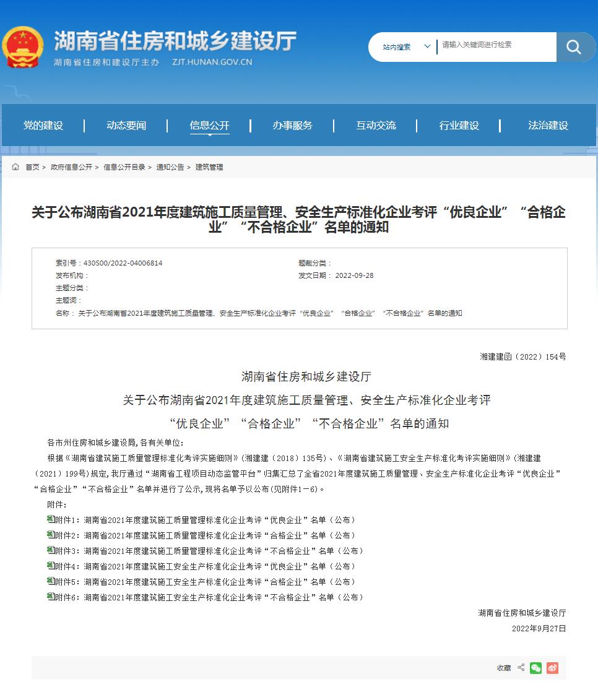This screenshot has width=598, height=700.
Task: Open the 党的建设 menu
Action: pyautogui.click(x=43, y=126)
